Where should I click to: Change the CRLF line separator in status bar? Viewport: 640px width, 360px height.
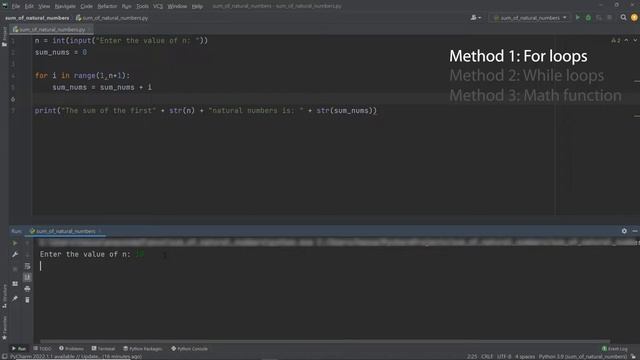[487, 357]
